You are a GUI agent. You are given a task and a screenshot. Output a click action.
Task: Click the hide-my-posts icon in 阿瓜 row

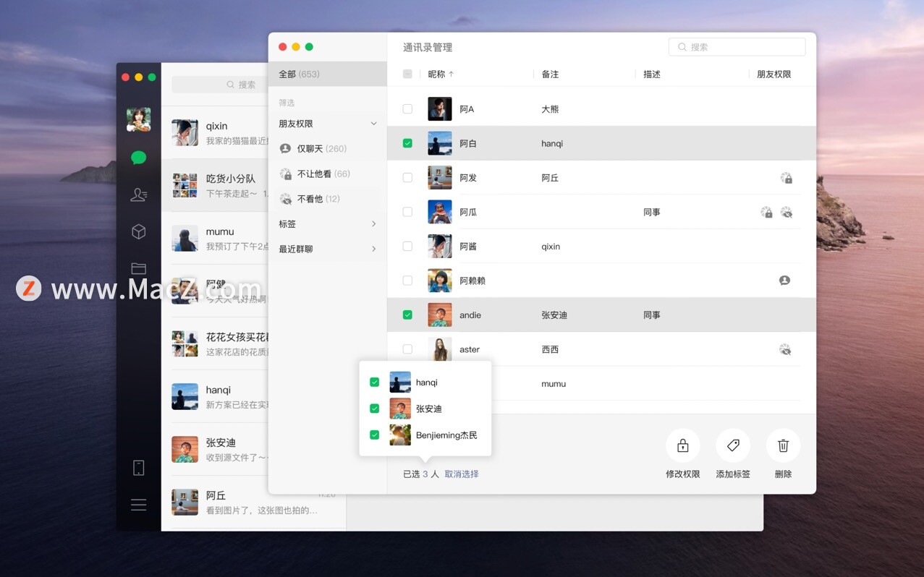[767, 212]
